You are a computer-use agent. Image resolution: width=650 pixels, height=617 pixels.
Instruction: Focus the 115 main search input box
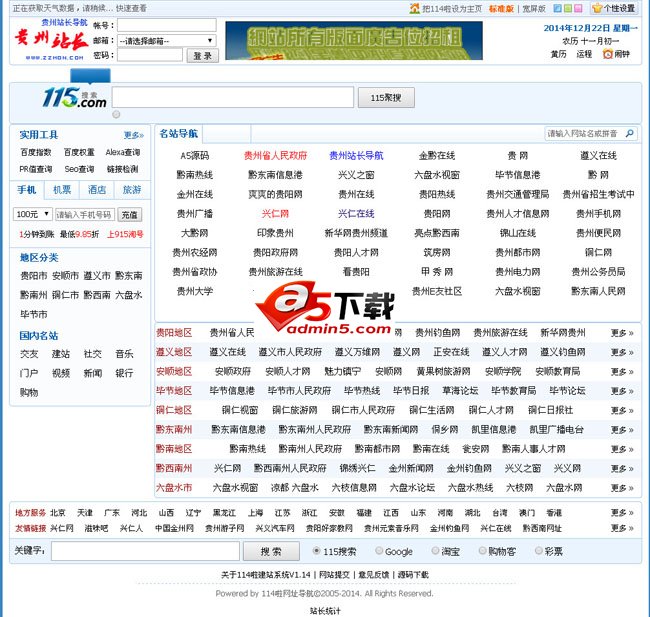click(x=233, y=97)
